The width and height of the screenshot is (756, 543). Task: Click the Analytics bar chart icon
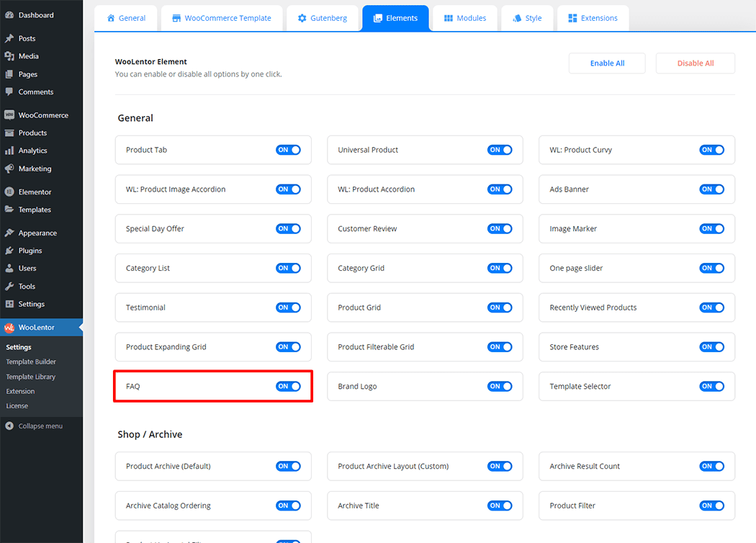9,151
